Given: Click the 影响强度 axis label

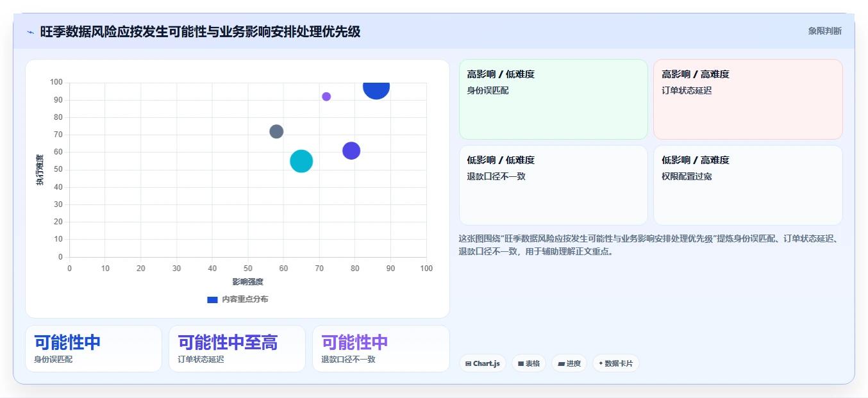Looking at the screenshot, I should coord(248,281).
